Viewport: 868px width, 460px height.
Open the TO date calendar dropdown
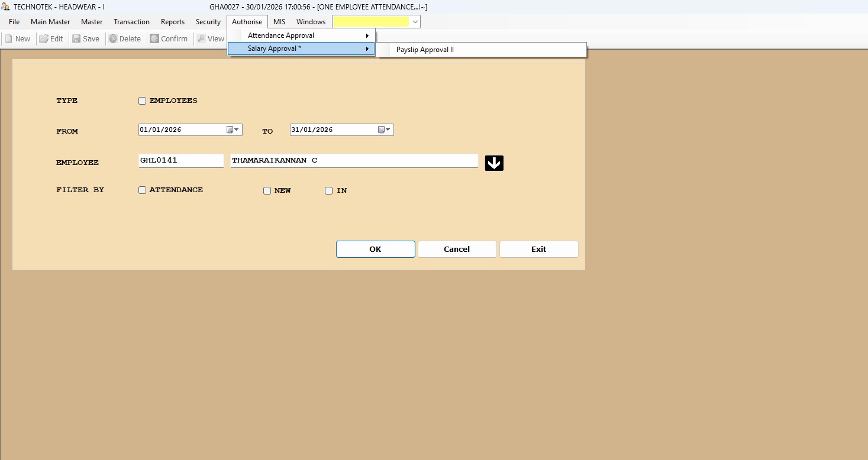pos(385,130)
